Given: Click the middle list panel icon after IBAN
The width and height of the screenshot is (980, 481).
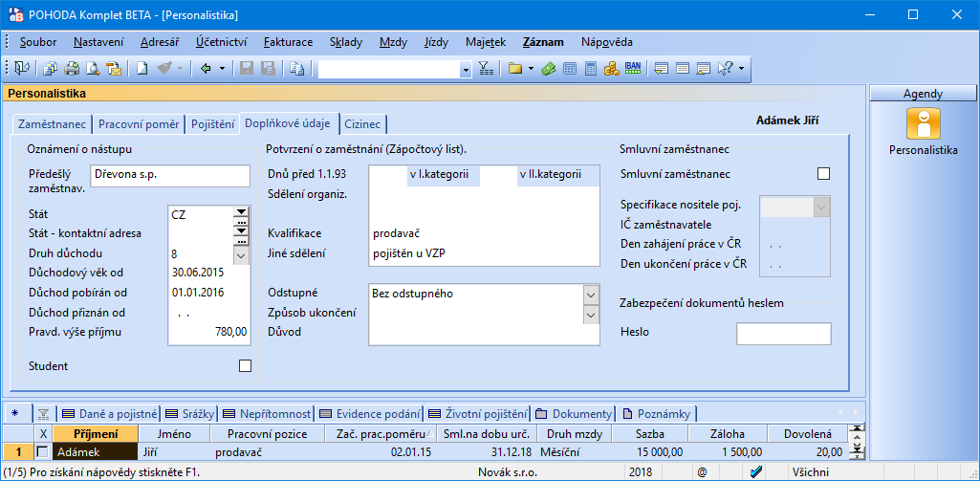Looking at the screenshot, I should pyautogui.click(x=683, y=68).
